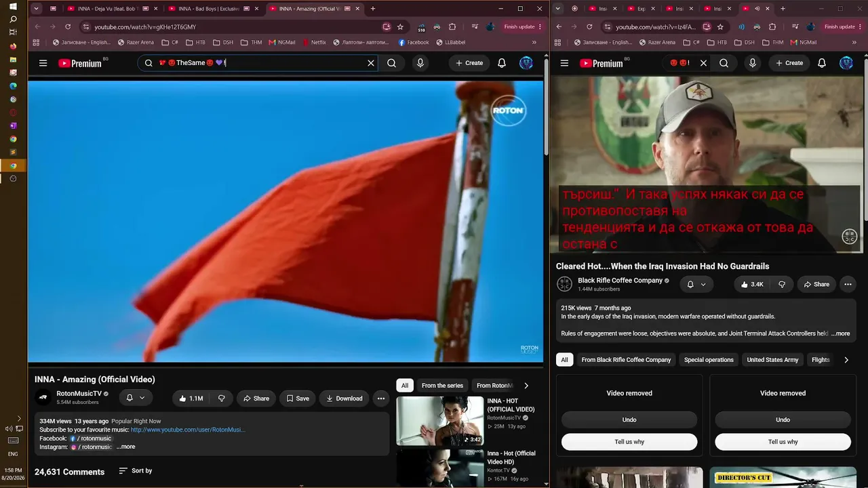
Task: Undo removal of first removed video
Action: point(629,420)
